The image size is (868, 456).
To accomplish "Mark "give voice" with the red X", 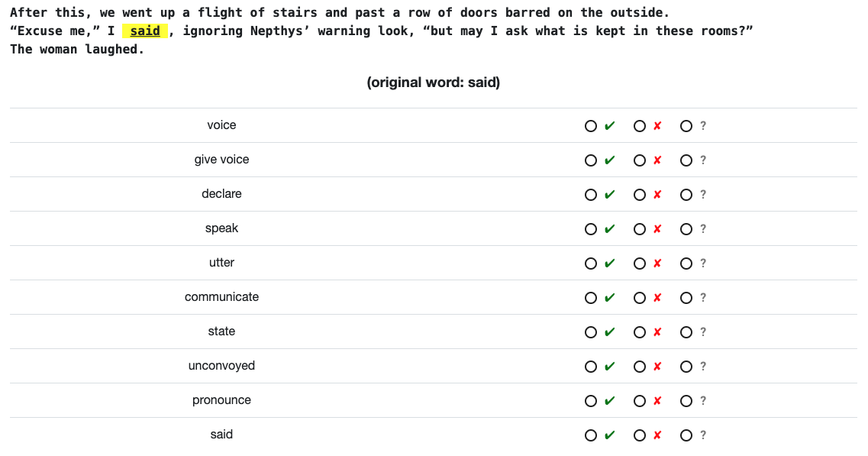I will (x=640, y=160).
